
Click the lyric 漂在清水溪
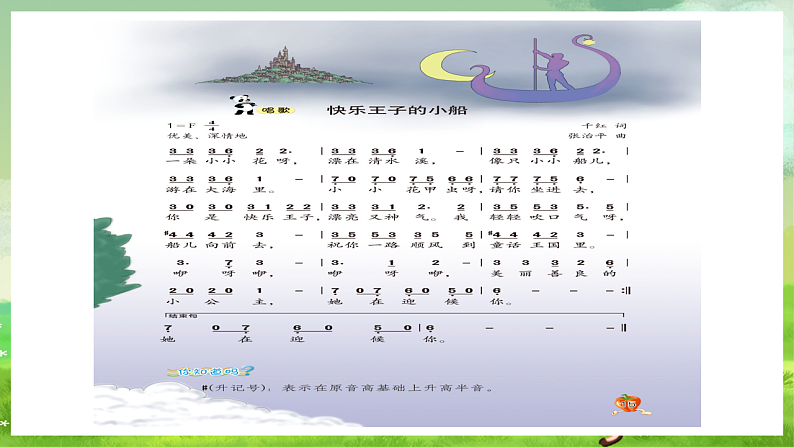click(383, 161)
